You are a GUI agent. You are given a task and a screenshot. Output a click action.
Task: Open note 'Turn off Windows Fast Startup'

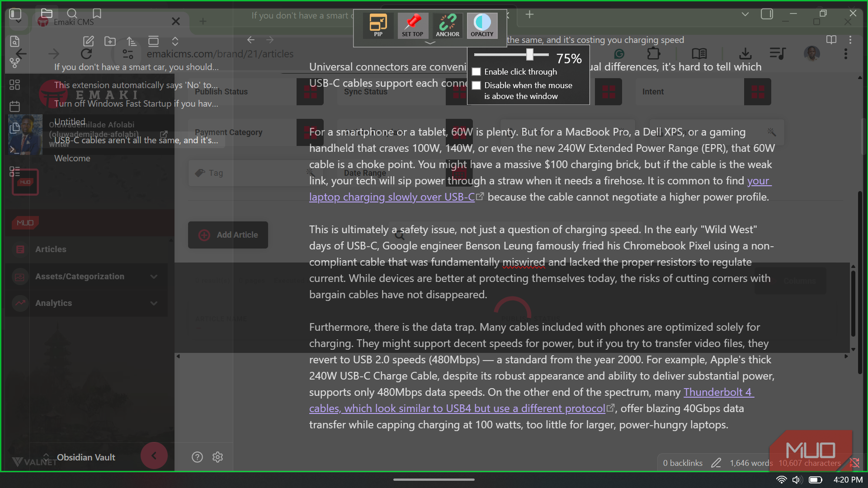(x=136, y=103)
